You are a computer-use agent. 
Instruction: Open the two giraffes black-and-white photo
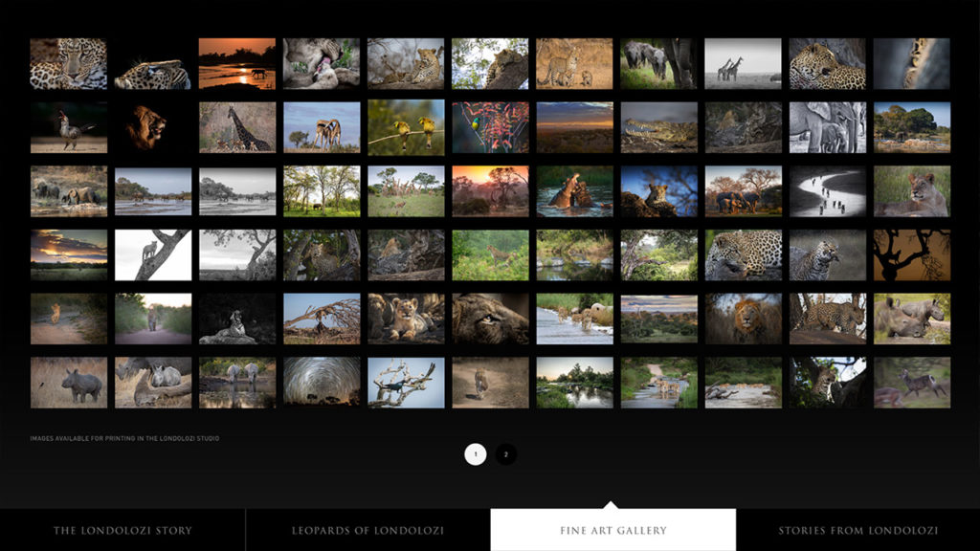coord(743,63)
